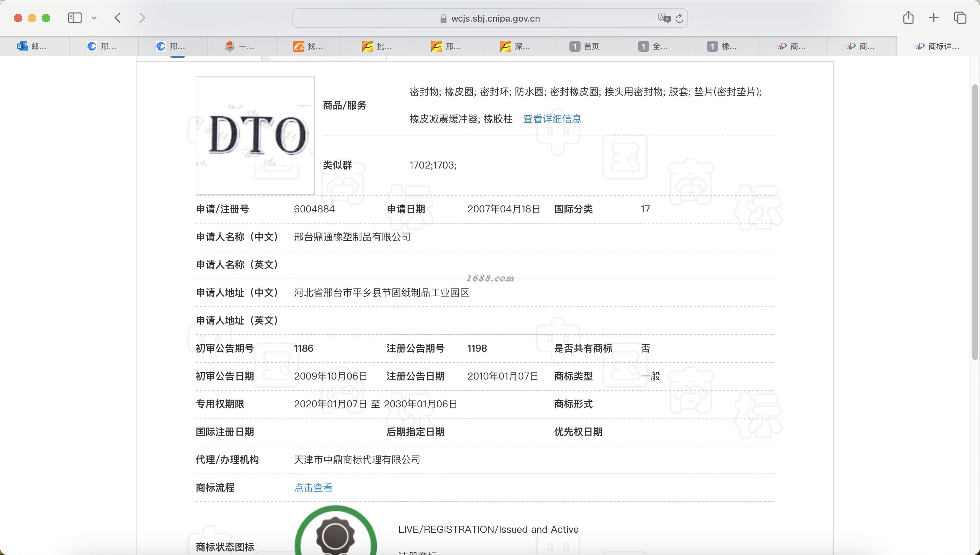
Task: Click exclusive period 2020年01月07日 至 2030年01月06日
Action: [375, 404]
